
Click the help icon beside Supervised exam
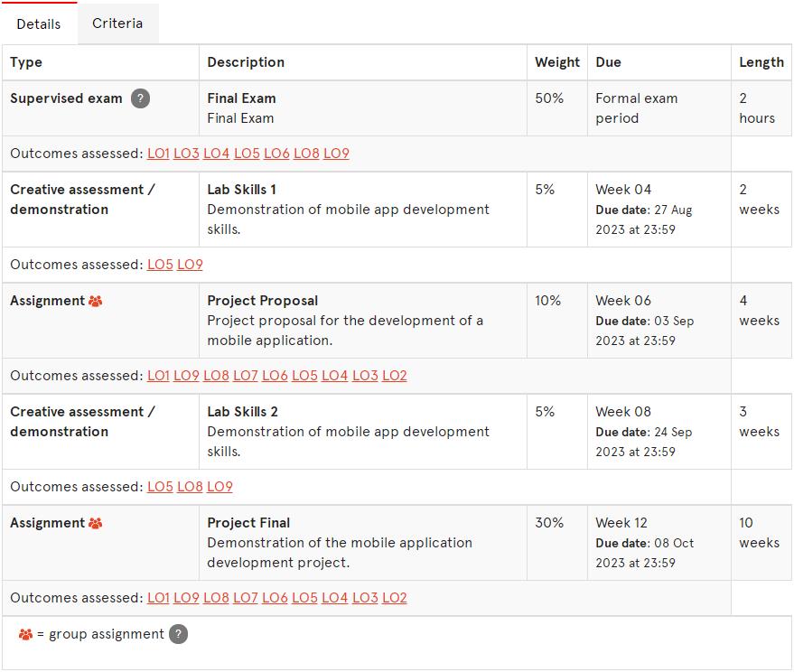(x=140, y=98)
